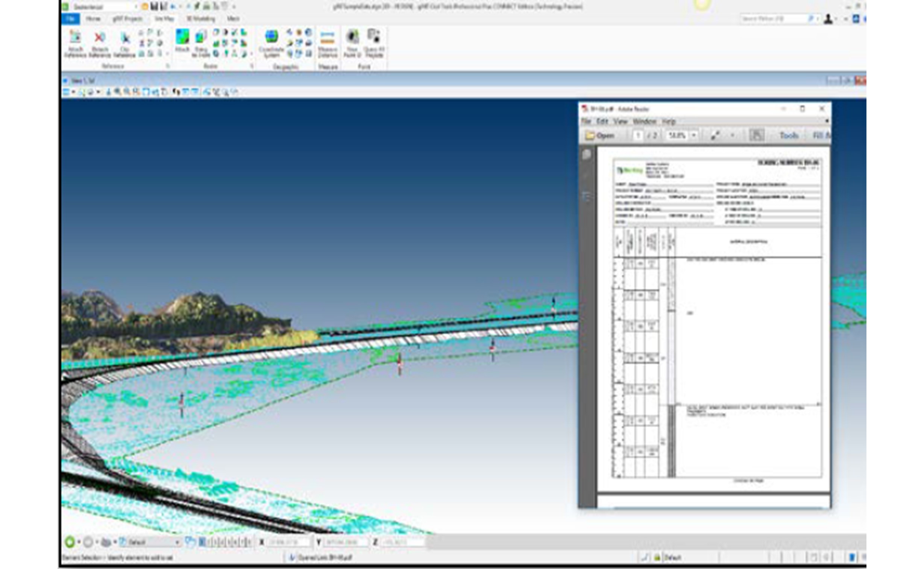The height and width of the screenshot is (569, 924).
Task: Click the save icon in quick access toolbar
Action: [154, 6]
